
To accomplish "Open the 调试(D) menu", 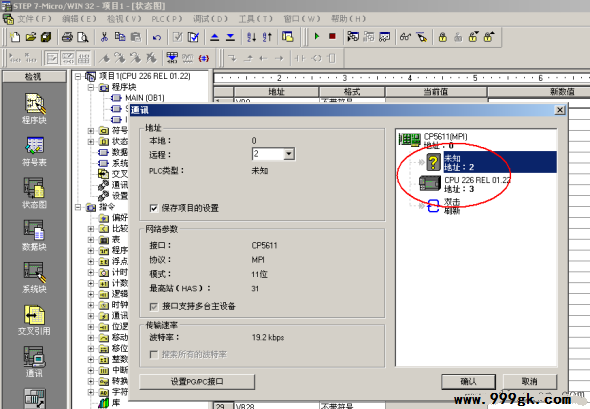I will tap(210, 19).
